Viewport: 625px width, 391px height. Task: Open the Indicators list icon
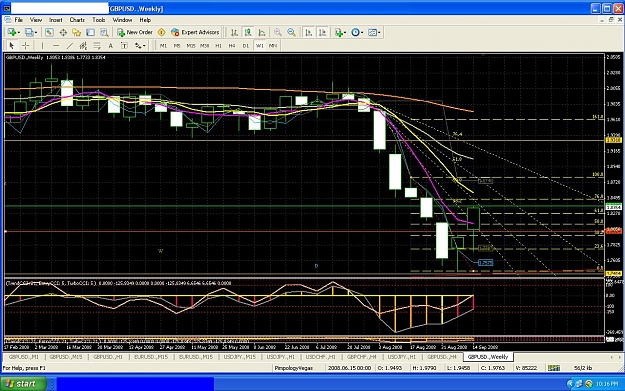click(339, 32)
